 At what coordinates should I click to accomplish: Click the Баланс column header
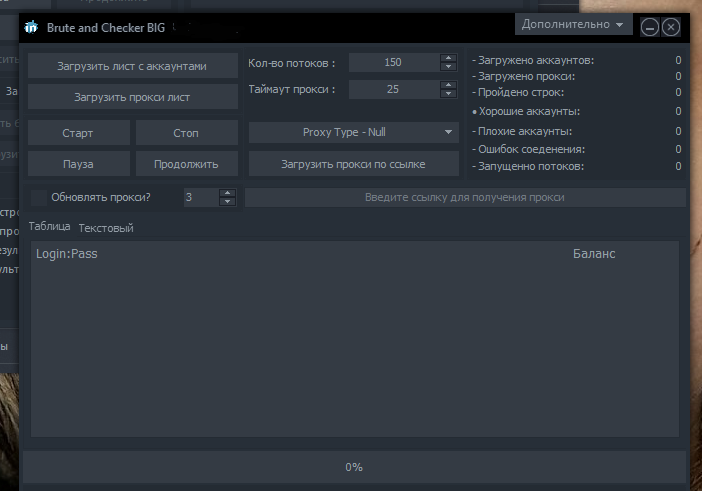(593, 254)
